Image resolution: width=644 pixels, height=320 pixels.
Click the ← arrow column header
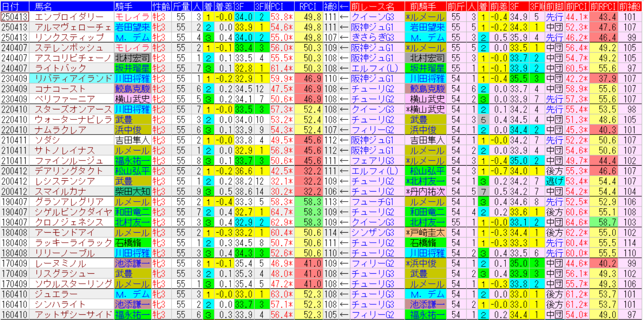tap(344, 6)
